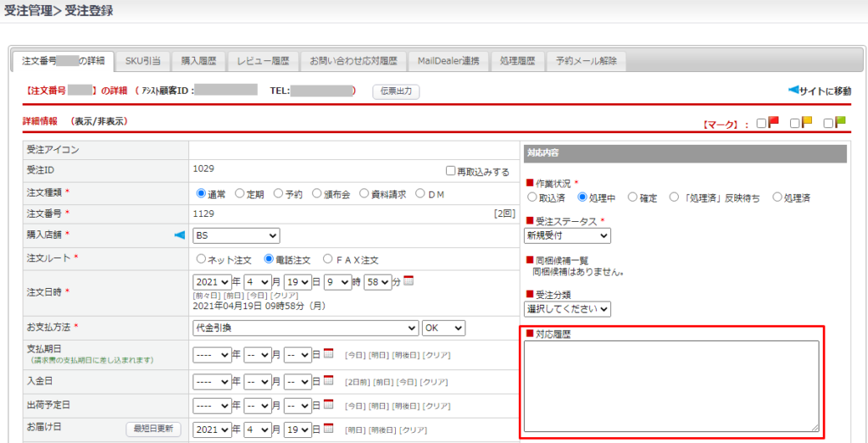
Task: Click blue arrow icon next to サイトに移動
Action: click(x=793, y=90)
